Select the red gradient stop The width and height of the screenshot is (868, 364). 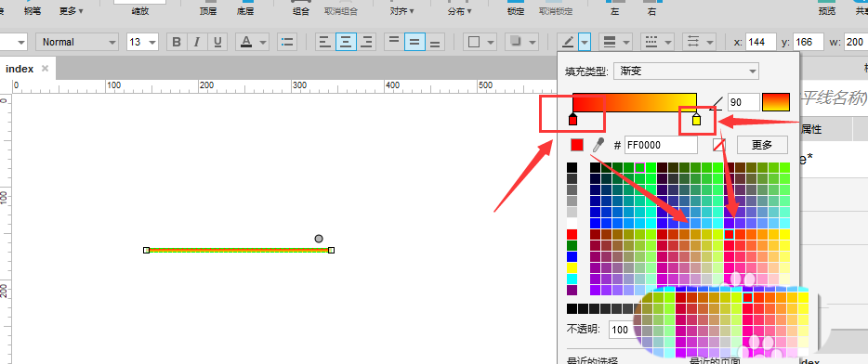573,120
